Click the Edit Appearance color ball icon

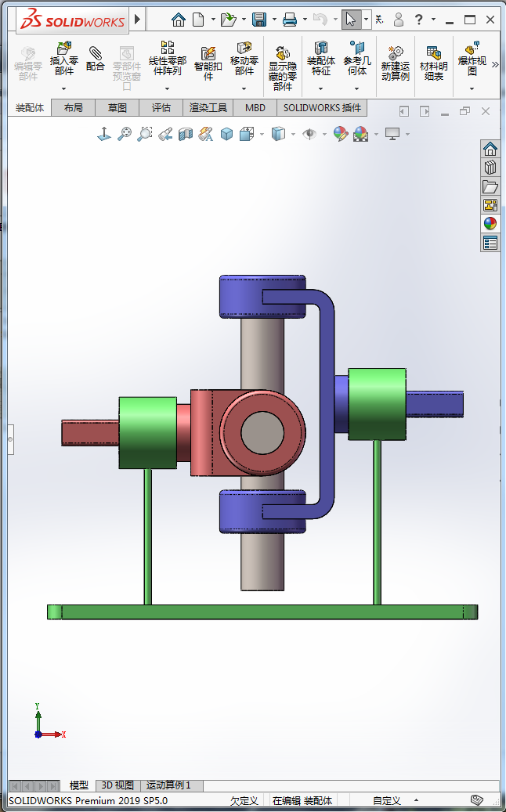340,134
